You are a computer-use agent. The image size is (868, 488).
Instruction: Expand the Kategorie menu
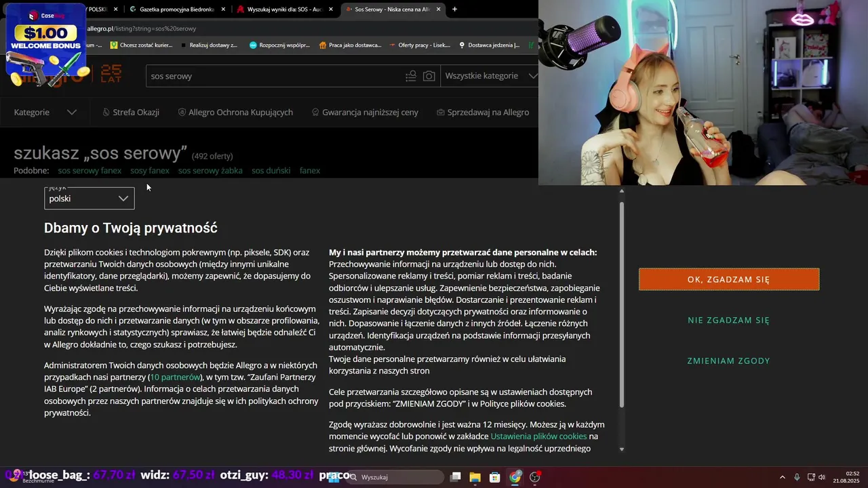[x=45, y=113]
